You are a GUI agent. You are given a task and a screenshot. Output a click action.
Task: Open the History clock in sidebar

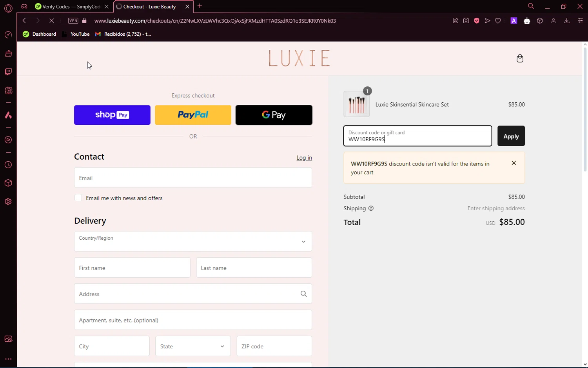[x=8, y=165]
